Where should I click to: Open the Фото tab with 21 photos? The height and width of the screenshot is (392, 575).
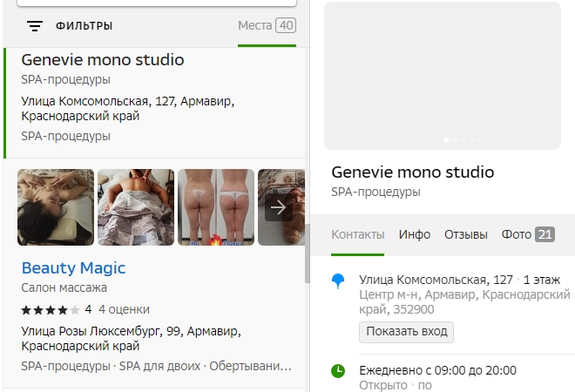click(x=527, y=234)
